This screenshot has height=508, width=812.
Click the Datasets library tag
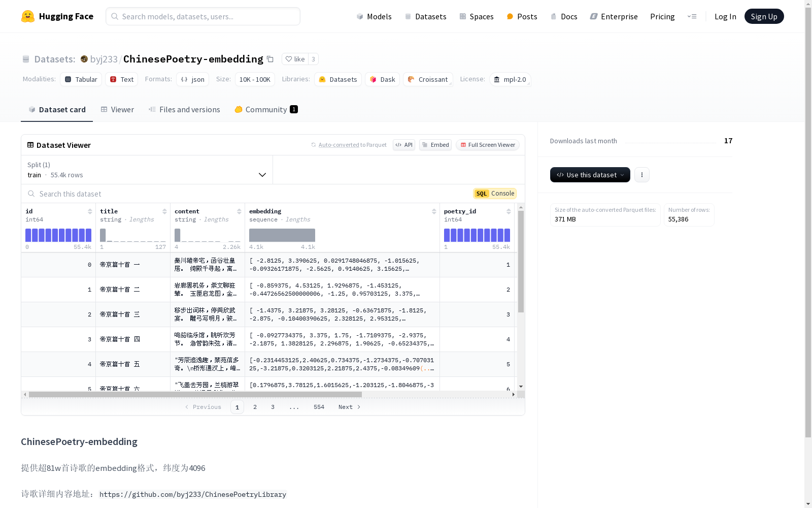[x=338, y=79]
